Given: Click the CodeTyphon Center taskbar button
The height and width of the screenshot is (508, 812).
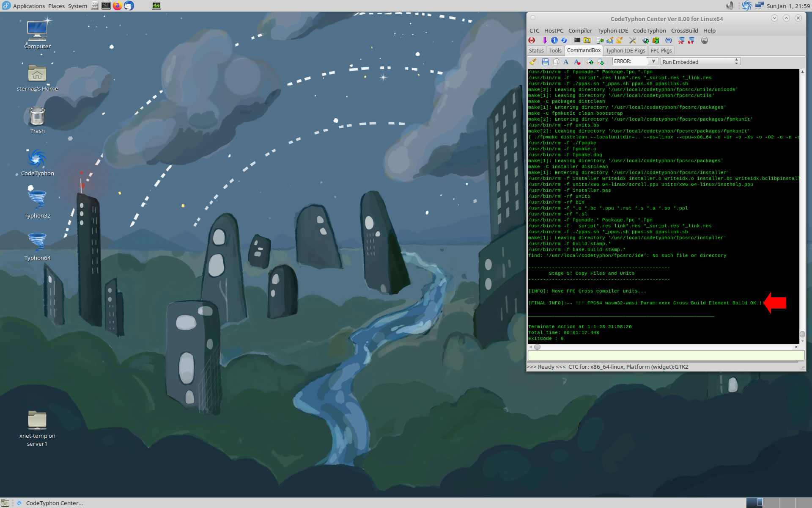Looking at the screenshot, I should point(50,503).
